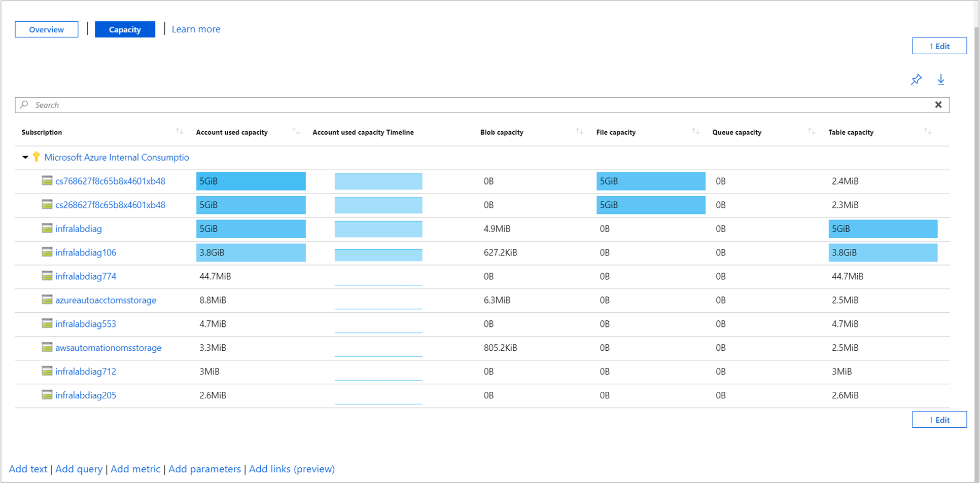Switch to the Overview tab
Image resolution: width=980 pixels, height=483 pixels.
[46, 29]
